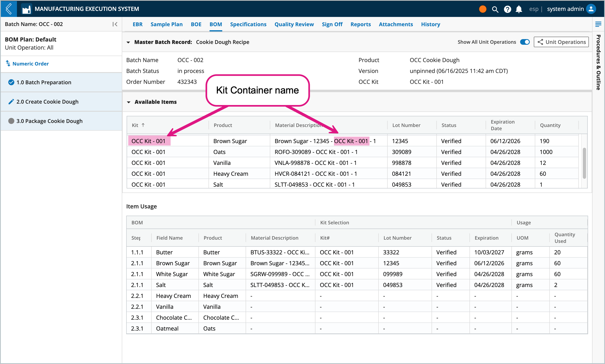Open the search magnifier icon

tap(495, 9)
